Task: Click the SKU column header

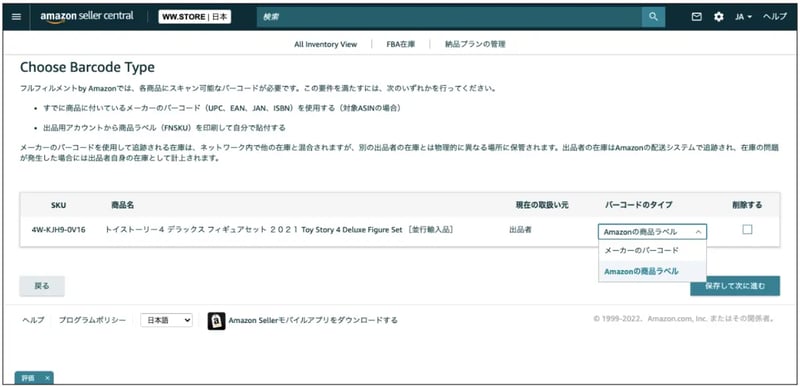Action: coord(58,205)
